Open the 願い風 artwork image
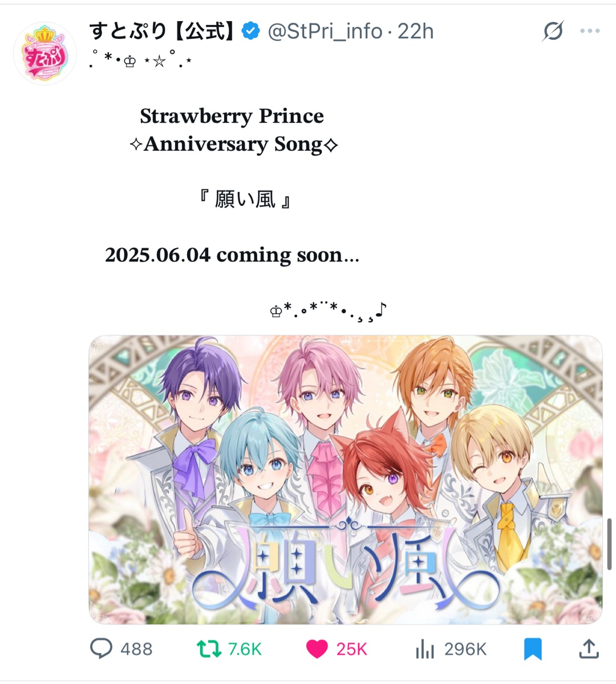 (346, 479)
